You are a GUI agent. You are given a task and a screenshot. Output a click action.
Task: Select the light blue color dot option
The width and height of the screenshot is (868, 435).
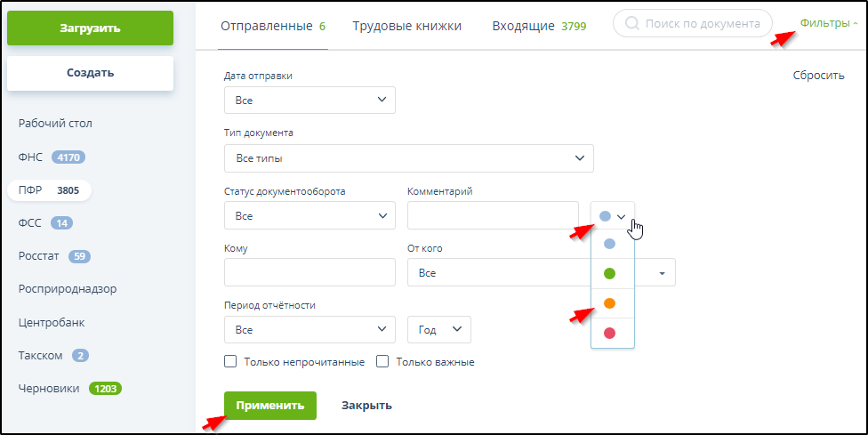609,244
